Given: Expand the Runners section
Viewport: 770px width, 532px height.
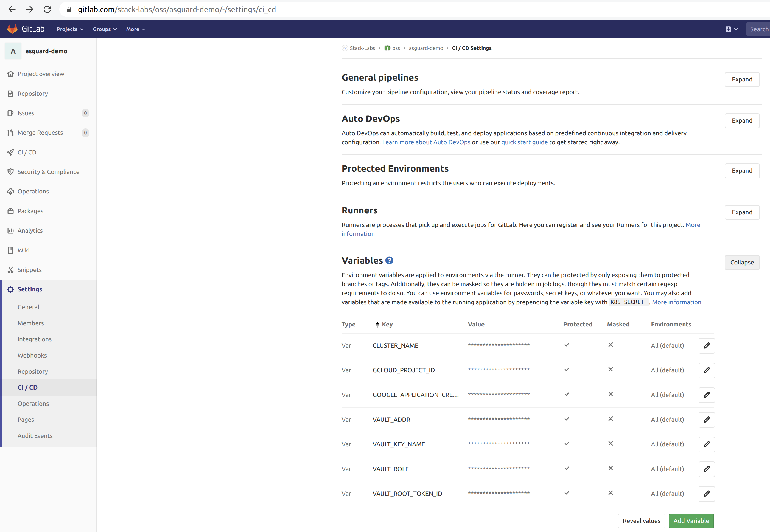Looking at the screenshot, I should coord(742,212).
